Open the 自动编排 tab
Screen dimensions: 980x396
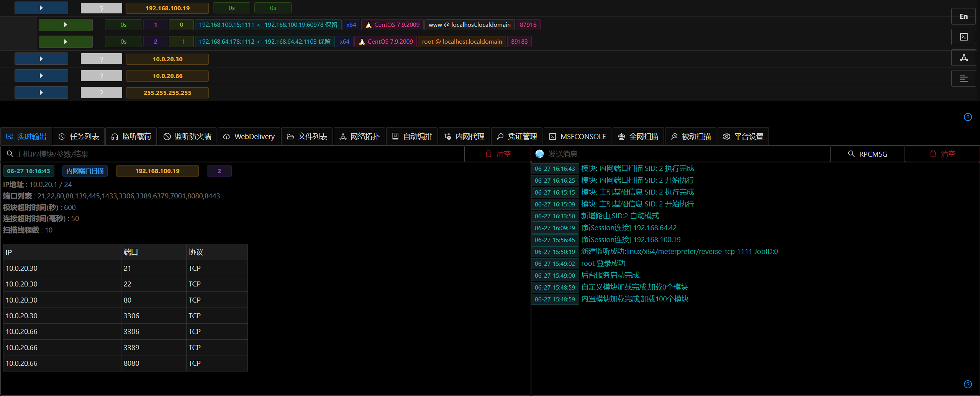412,136
